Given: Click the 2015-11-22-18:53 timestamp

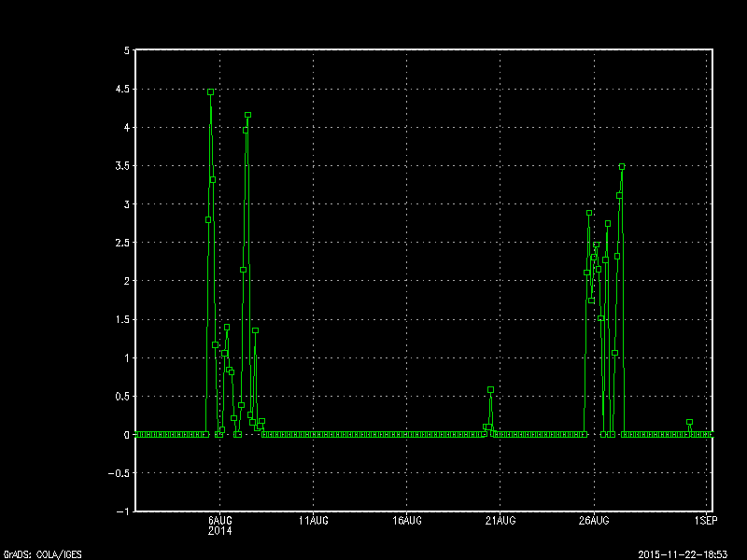Looking at the screenshot, I should tap(683, 554).
